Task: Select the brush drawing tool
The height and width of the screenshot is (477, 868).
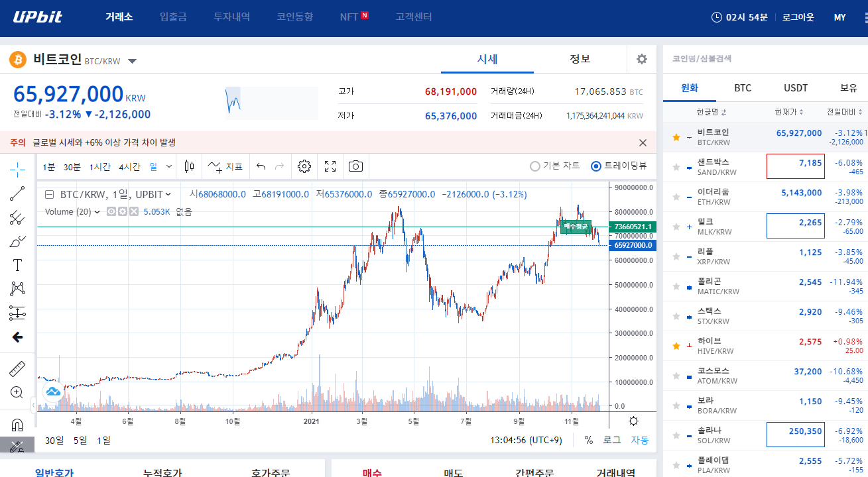Action: click(x=17, y=241)
